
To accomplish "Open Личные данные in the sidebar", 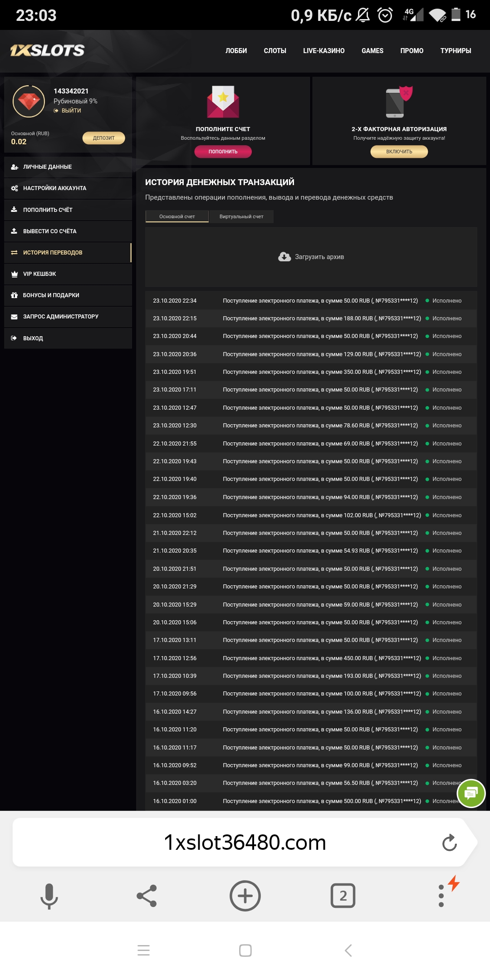I will 68,167.
